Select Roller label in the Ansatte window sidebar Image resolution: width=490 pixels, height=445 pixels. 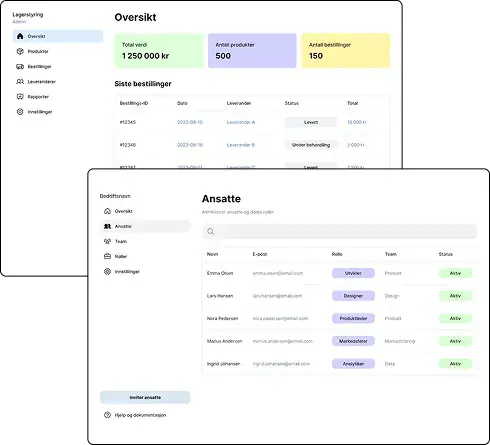pos(121,256)
